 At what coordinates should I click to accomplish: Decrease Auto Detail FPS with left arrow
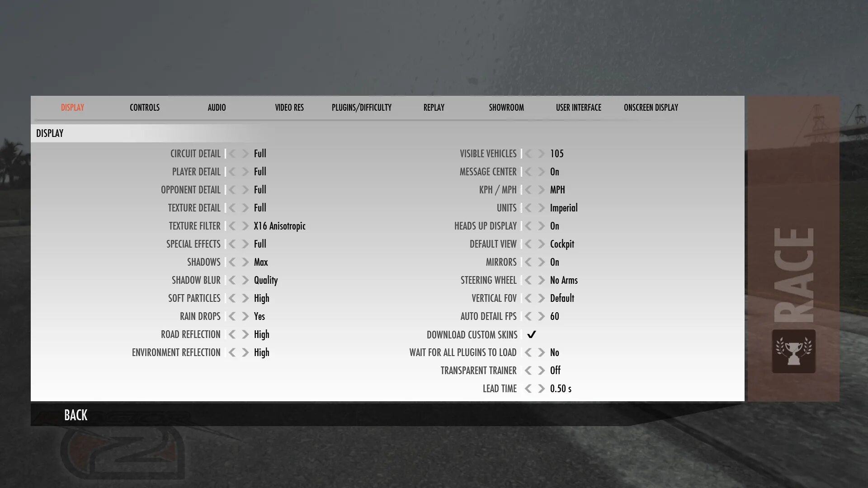528,316
